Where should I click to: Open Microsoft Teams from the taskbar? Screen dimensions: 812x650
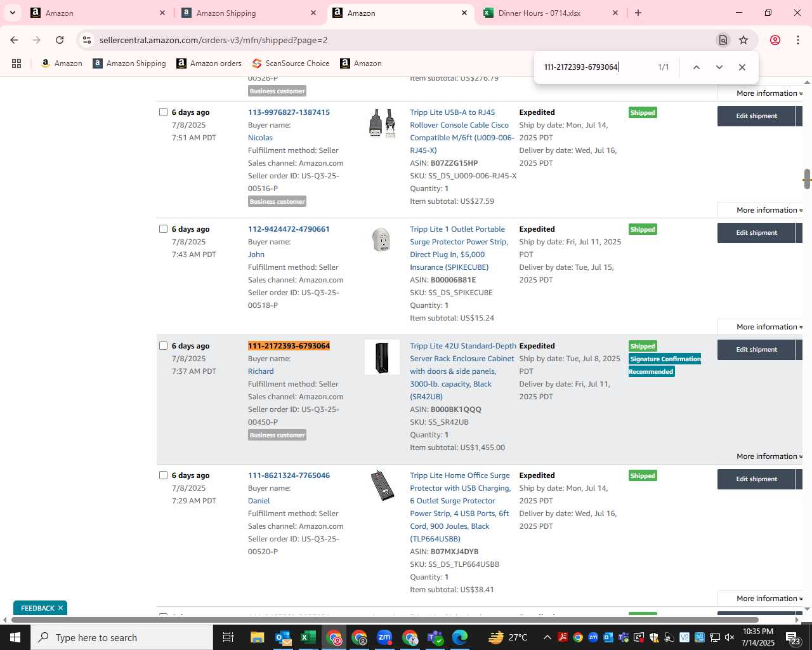(435, 637)
